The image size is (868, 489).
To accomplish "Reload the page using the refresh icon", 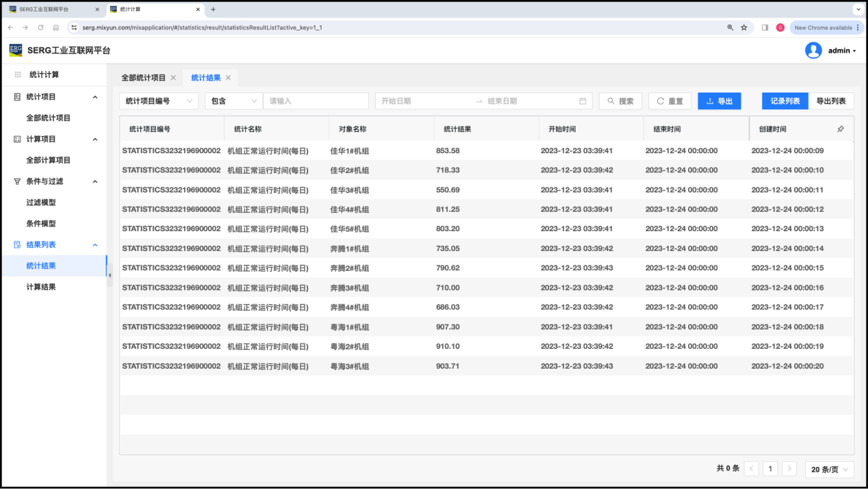I will 40,28.
